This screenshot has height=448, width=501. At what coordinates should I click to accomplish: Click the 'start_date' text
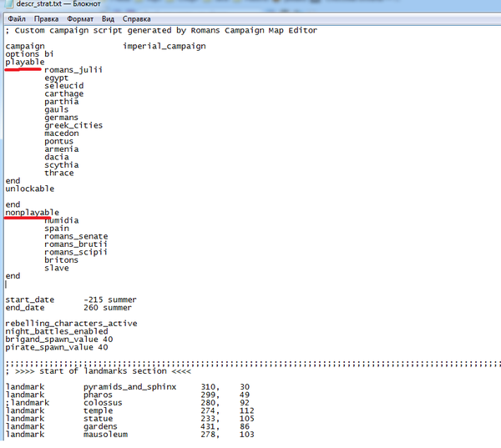[x=29, y=300]
